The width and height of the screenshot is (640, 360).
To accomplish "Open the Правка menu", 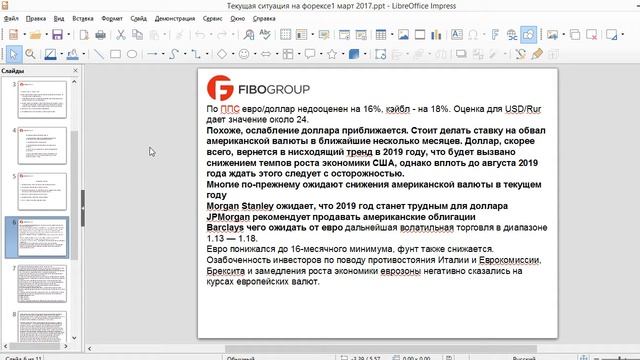I will tap(36, 19).
